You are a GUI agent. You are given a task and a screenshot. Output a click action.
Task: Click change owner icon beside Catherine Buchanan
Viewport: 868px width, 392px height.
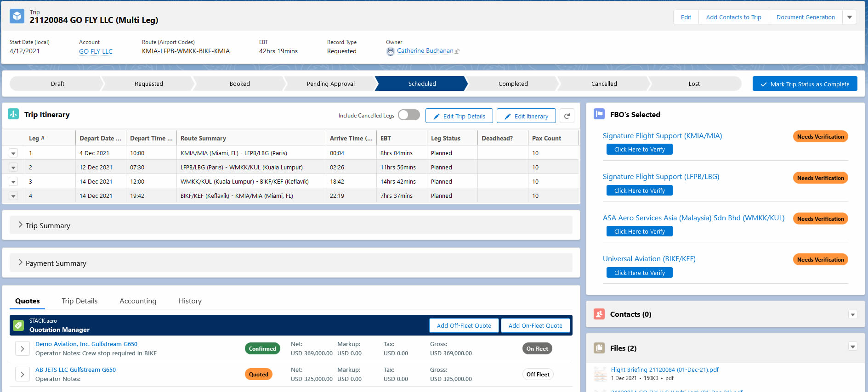pyautogui.click(x=457, y=51)
